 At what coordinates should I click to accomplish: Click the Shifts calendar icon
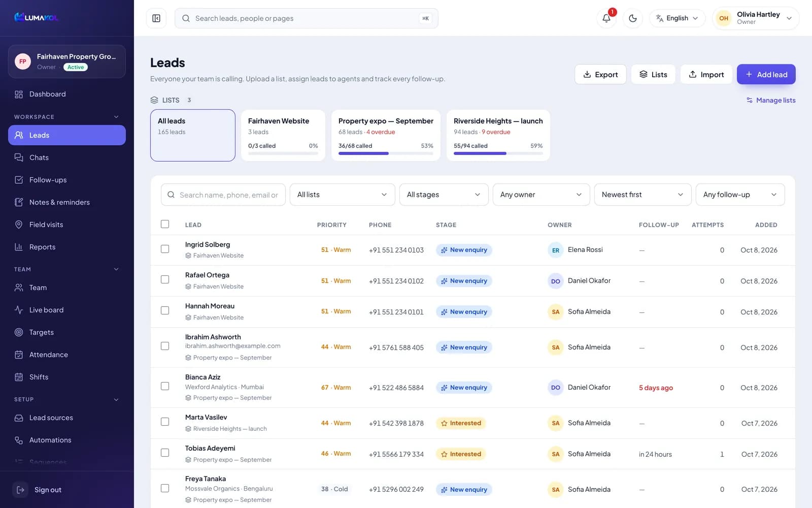click(x=19, y=377)
